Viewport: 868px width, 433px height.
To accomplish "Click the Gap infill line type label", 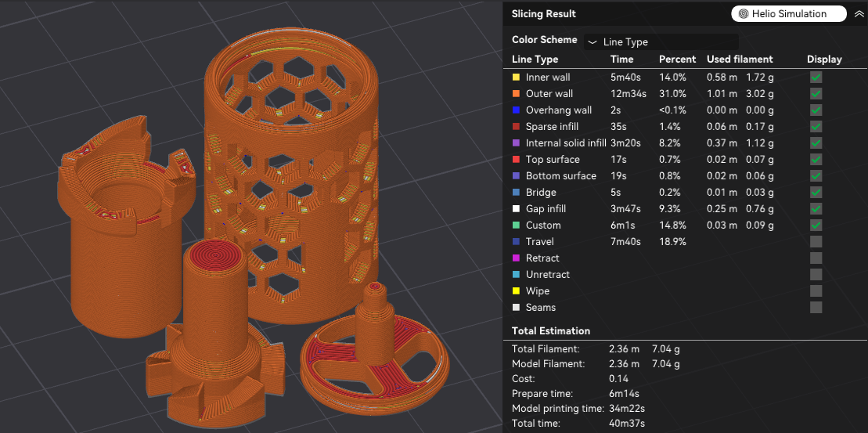I will [x=546, y=209].
